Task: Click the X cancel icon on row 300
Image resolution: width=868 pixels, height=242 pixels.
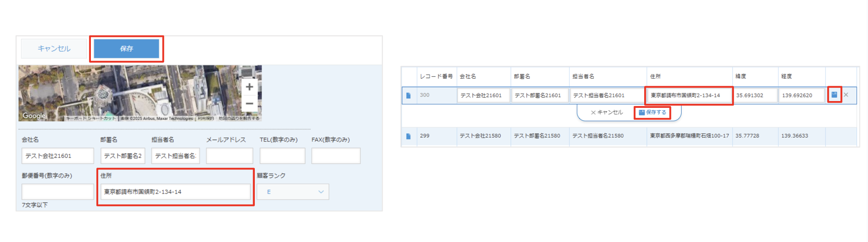Action: [846, 95]
